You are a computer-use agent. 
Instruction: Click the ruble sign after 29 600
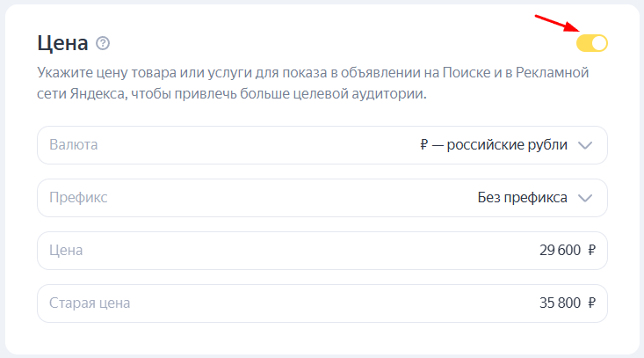tap(591, 251)
